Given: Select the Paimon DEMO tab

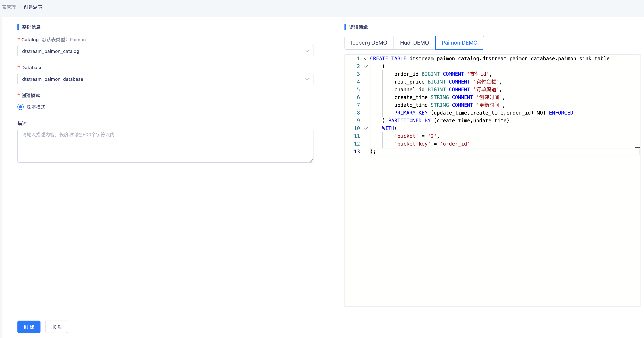Looking at the screenshot, I should coord(460,43).
